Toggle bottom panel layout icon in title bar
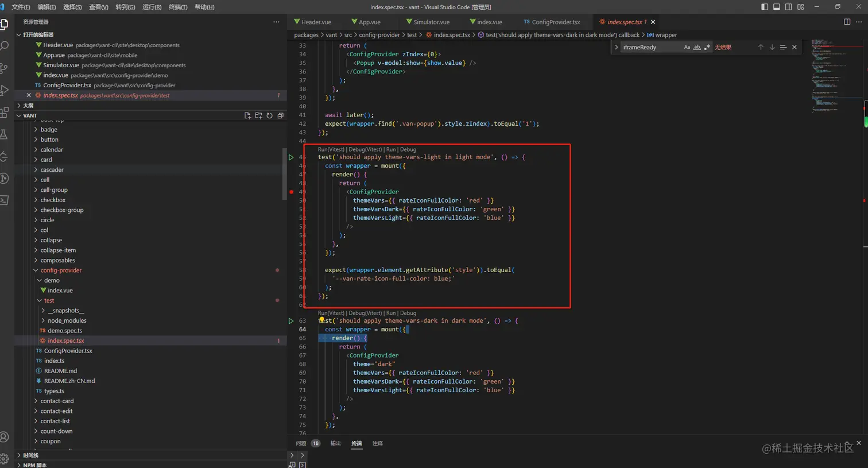 pyautogui.click(x=777, y=7)
